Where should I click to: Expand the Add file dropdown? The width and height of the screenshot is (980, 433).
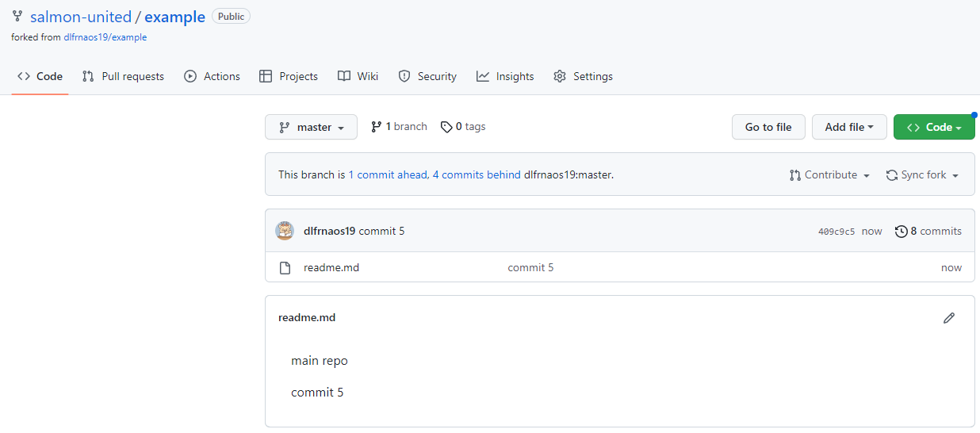[849, 127]
